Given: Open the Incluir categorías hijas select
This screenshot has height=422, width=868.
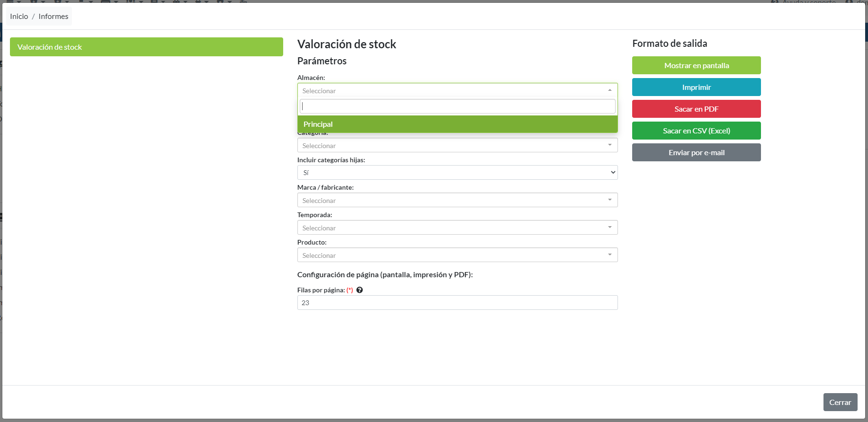Looking at the screenshot, I should (x=457, y=173).
